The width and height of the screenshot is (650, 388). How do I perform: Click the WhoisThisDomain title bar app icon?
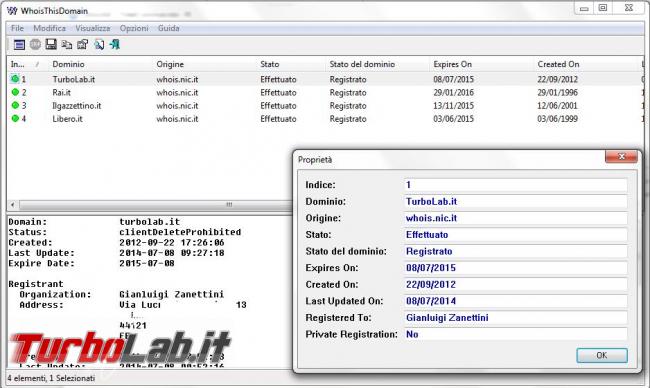point(12,10)
